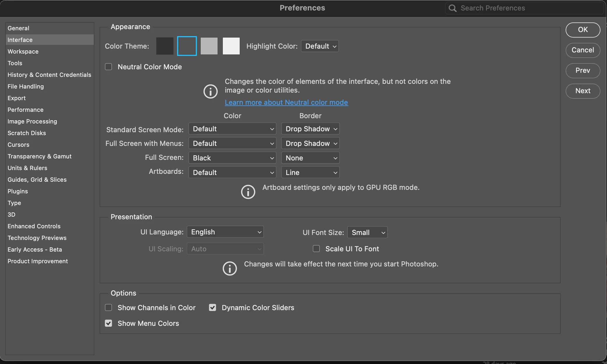Image resolution: width=607 pixels, height=364 pixels.
Task: Enable Neutral Color Mode checkbox
Action: click(108, 67)
